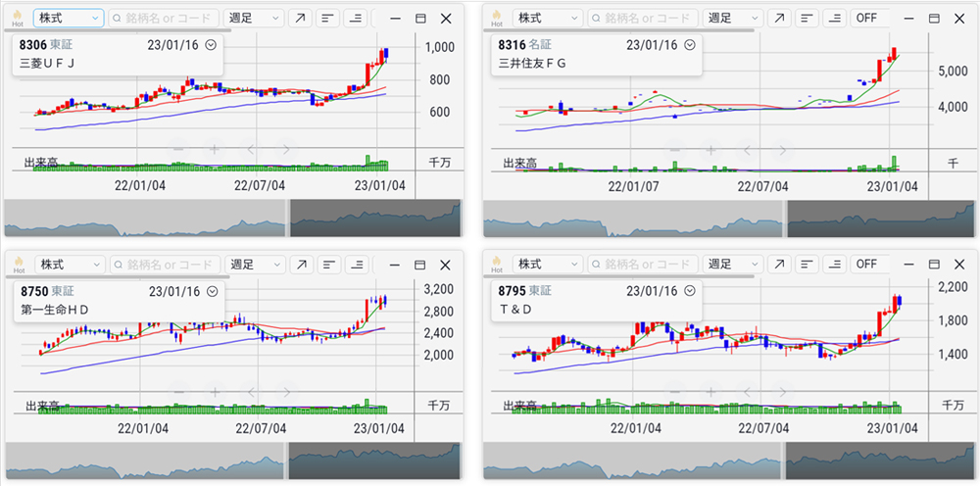Click the left-align lines icon in 三菱UFJ window

(x=327, y=18)
